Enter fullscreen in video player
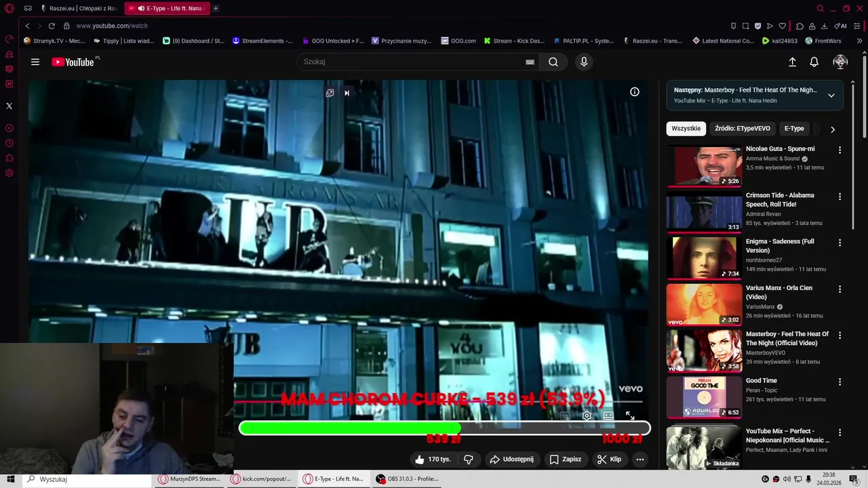868x488 pixels. [630, 415]
